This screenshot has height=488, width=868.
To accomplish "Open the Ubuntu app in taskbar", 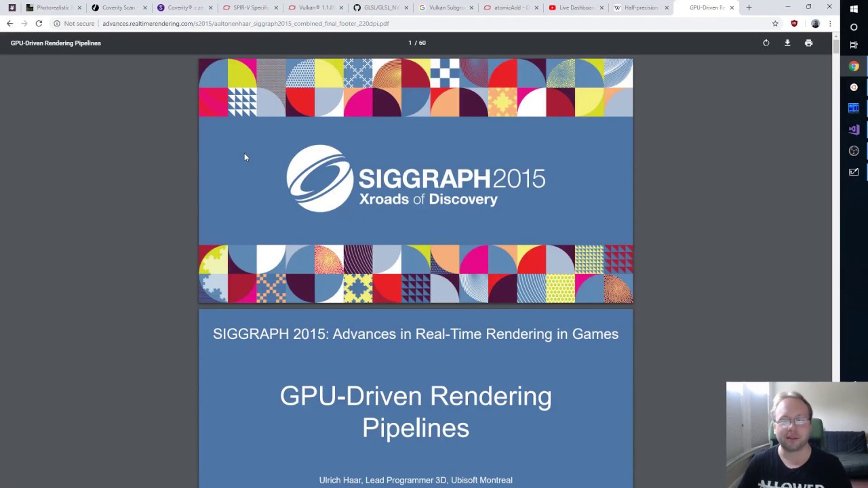I will pyautogui.click(x=854, y=87).
